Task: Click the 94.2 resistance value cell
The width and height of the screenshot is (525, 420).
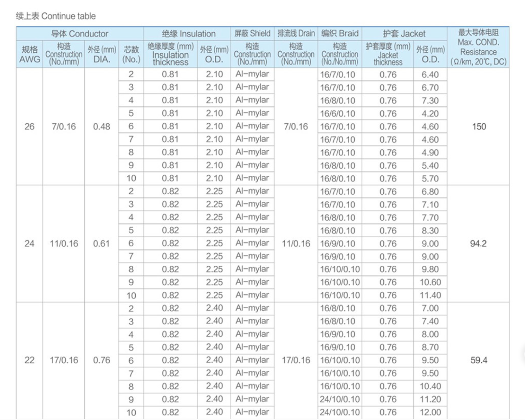Action: click(x=478, y=244)
